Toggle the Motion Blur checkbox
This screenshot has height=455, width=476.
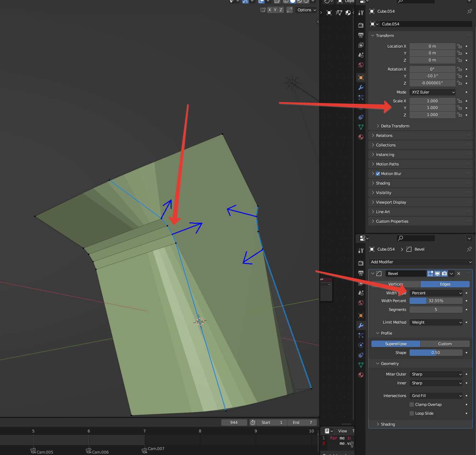378,174
